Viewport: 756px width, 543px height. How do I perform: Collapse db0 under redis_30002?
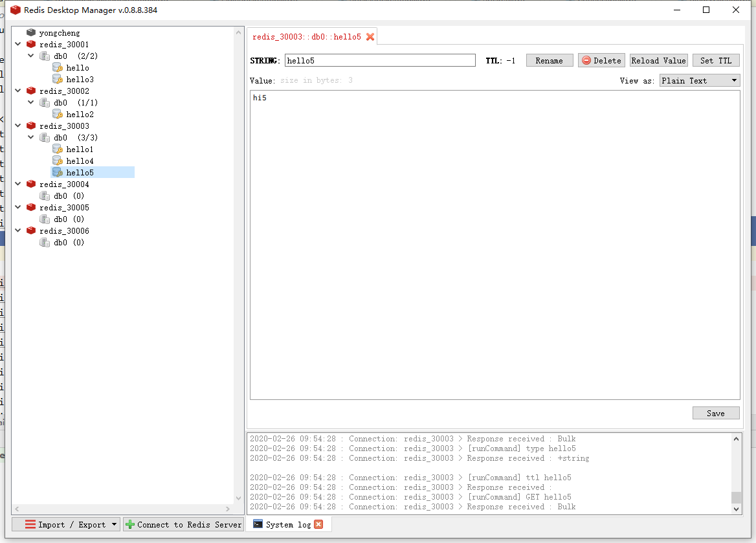tap(31, 102)
